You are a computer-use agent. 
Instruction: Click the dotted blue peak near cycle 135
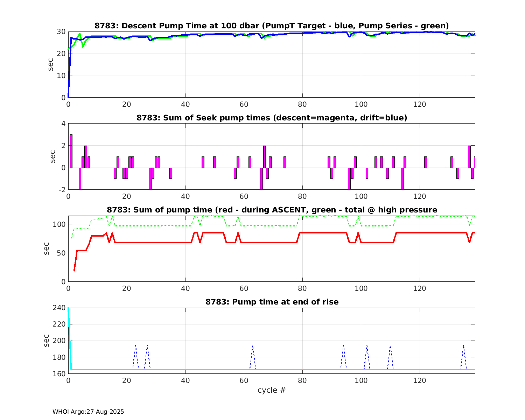463,346
